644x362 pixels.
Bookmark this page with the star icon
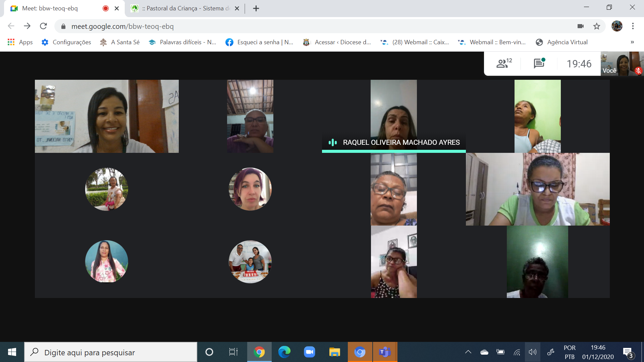coord(596,26)
